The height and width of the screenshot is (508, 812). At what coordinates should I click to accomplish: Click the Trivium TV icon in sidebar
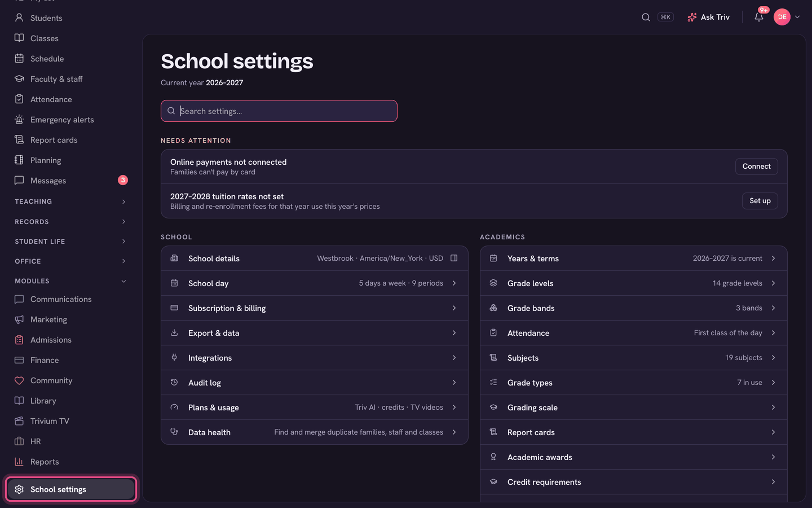19,421
